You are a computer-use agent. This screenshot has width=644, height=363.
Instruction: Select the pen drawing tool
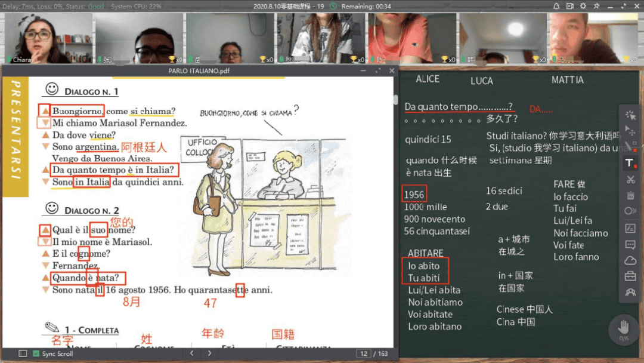pyautogui.click(x=630, y=146)
